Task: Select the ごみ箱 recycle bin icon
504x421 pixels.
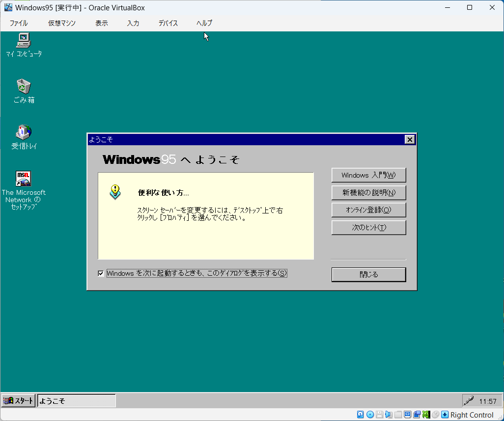Action: tap(24, 87)
